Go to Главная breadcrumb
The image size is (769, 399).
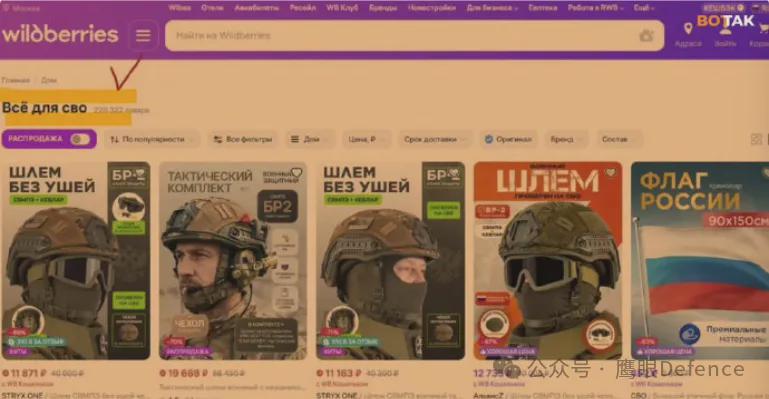pos(16,80)
